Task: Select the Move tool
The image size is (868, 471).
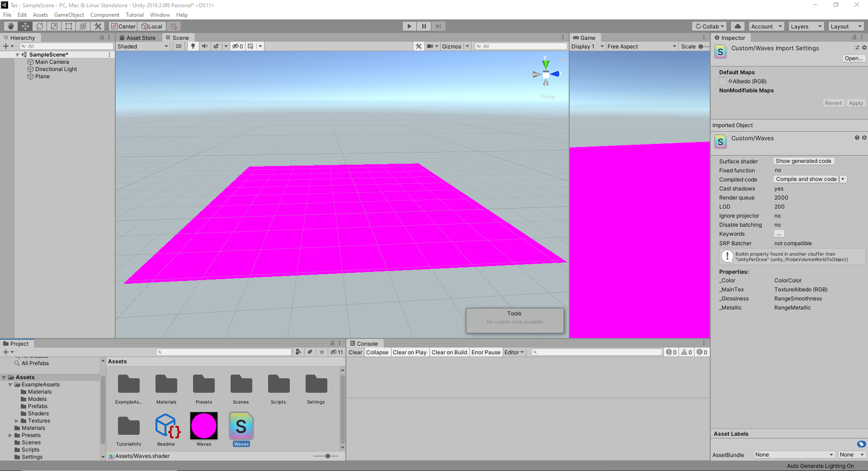Action: (25, 26)
